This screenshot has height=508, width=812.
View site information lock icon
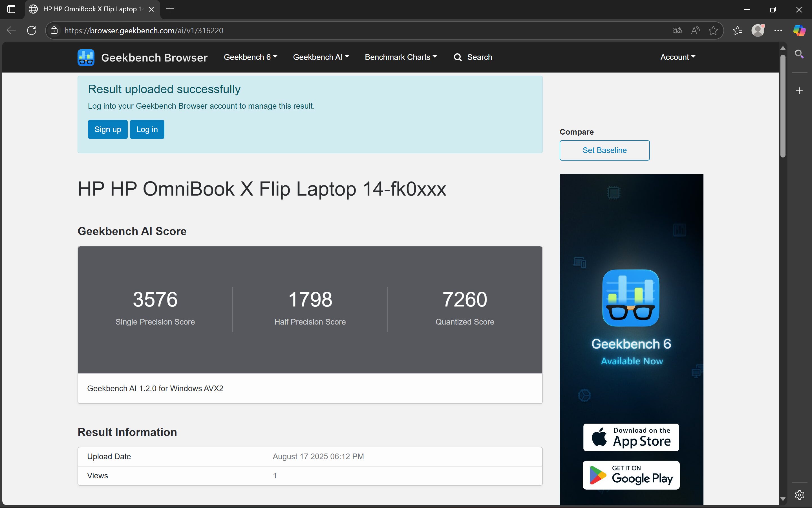(x=54, y=30)
